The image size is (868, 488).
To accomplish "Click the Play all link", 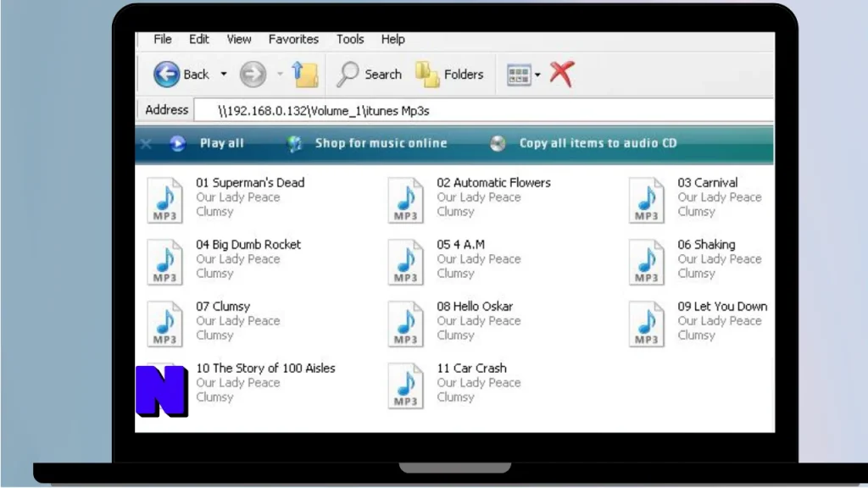I will click(x=222, y=143).
